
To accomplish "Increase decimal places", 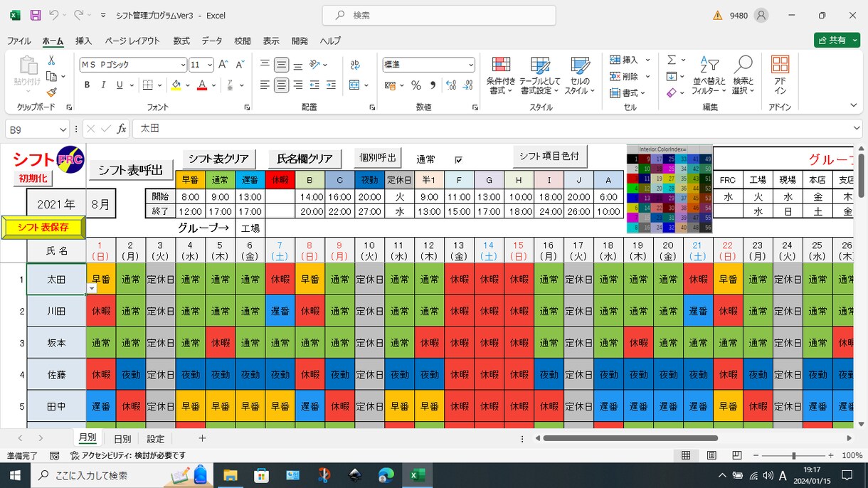I will [450, 85].
